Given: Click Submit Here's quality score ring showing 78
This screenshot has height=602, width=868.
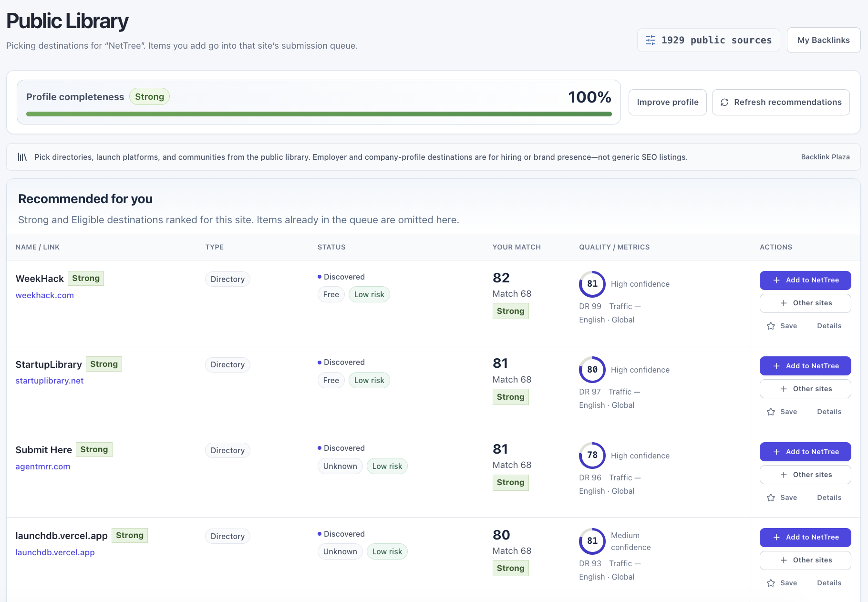Looking at the screenshot, I should pyautogui.click(x=592, y=455).
